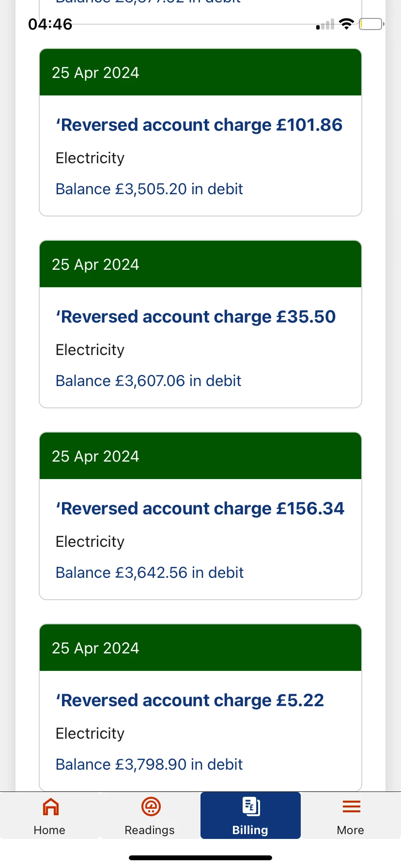Tap the Home house icon
Image resolution: width=401 pixels, height=868 pixels.
point(51,807)
